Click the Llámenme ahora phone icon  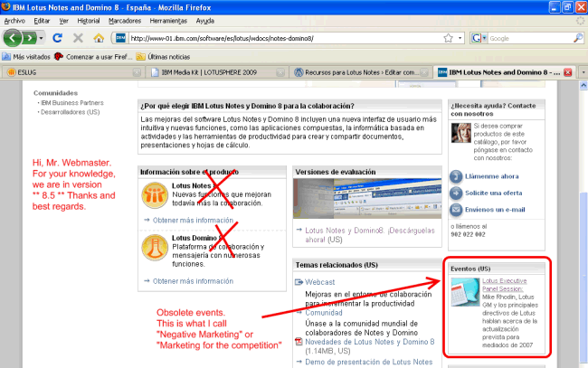pyautogui.click(x=456, y=176)
